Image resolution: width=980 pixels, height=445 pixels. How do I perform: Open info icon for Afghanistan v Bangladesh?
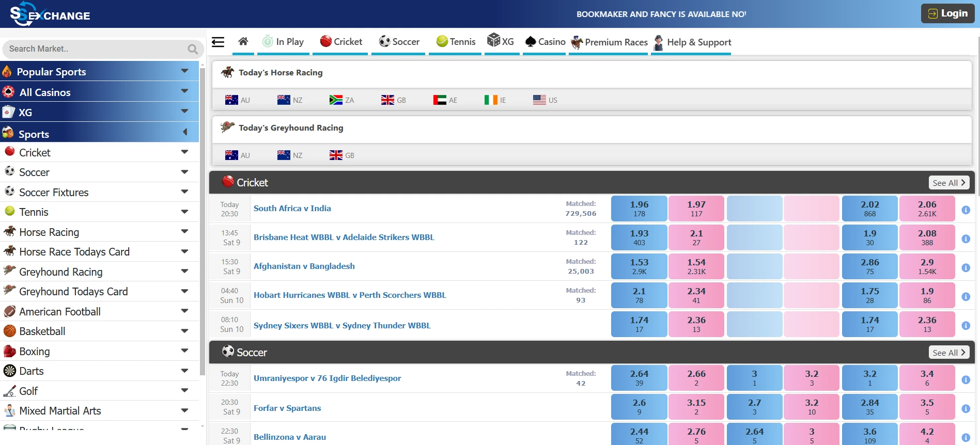[966, 268]
